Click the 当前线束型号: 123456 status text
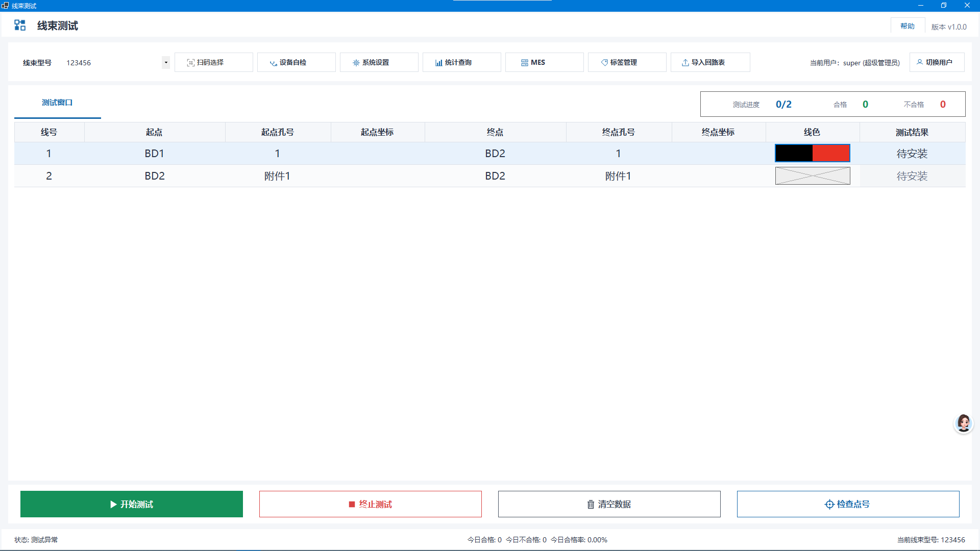Viewport: 980px width, 551px height. pyautogui.click(x=931, y=540)
